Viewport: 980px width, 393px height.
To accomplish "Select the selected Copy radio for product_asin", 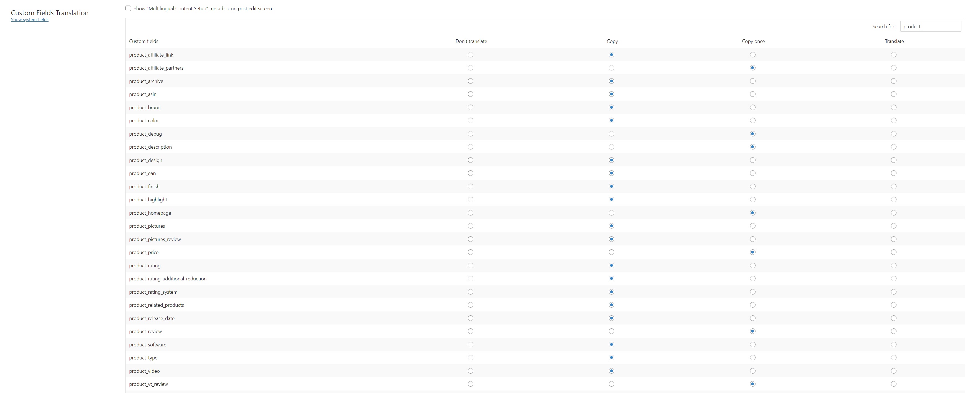I will [x=611, y=94].
